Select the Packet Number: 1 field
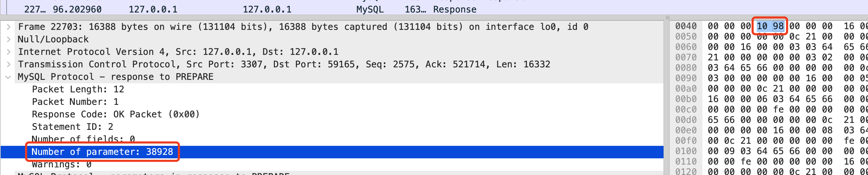This screenshot has height=175, width=868. (75, 102)
